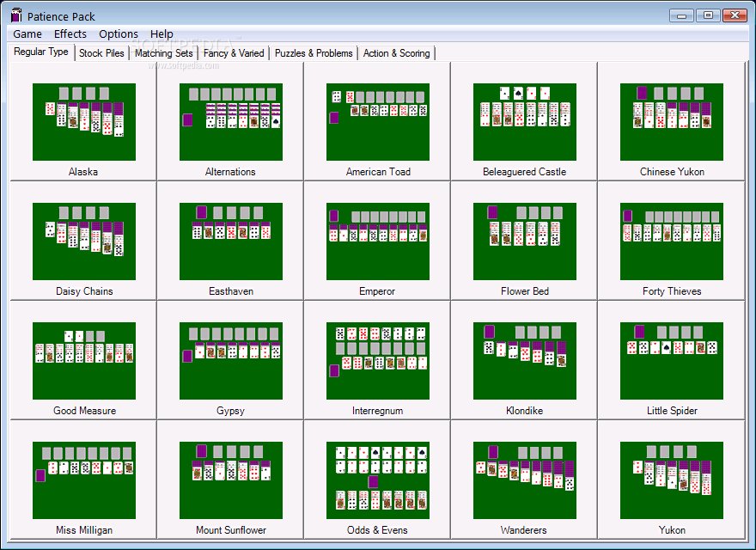The width and height of the screenshot is (756, 550).
Task: Open the Flower Bed game preview
Action: (x=525, y=241)
